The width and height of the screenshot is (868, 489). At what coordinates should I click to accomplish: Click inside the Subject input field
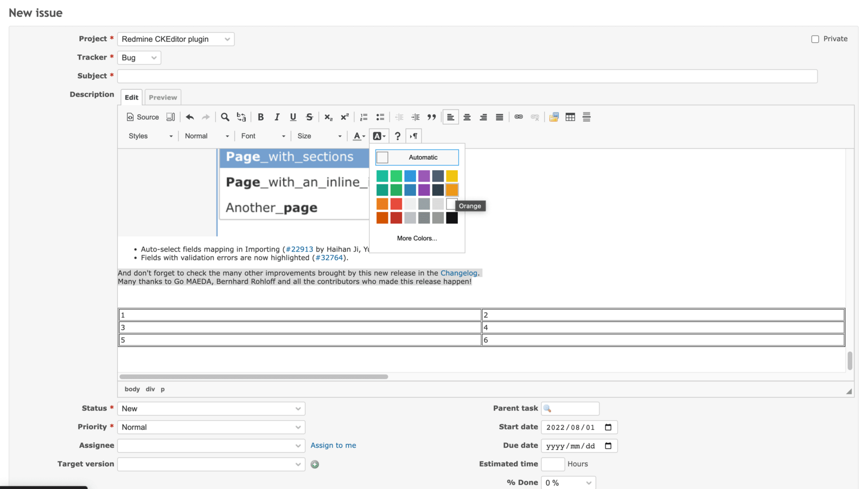point(467,76)
